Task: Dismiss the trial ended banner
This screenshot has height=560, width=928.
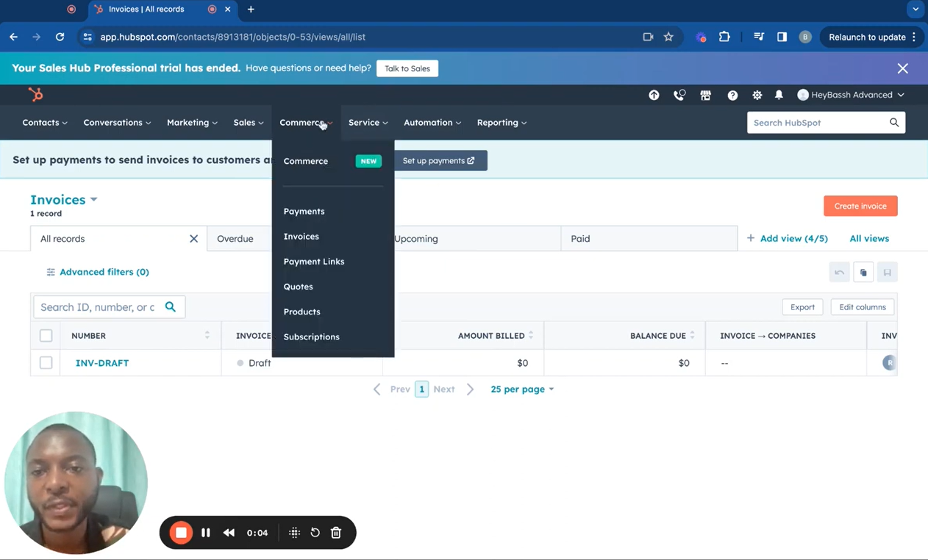Action: (x=903, y=68)
